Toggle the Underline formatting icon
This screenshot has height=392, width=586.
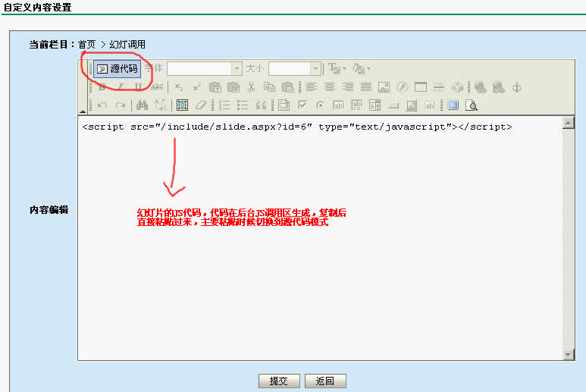click(138, 87)
